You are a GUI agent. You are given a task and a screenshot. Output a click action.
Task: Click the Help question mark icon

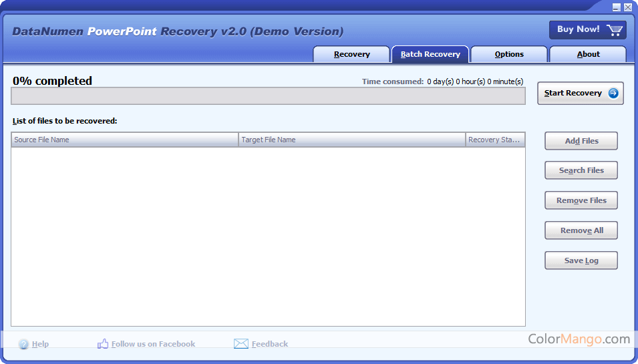[x=24, y=344]
